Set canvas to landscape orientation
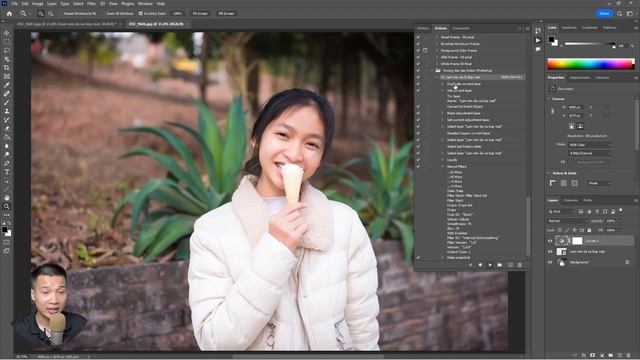 coord(580,126)
